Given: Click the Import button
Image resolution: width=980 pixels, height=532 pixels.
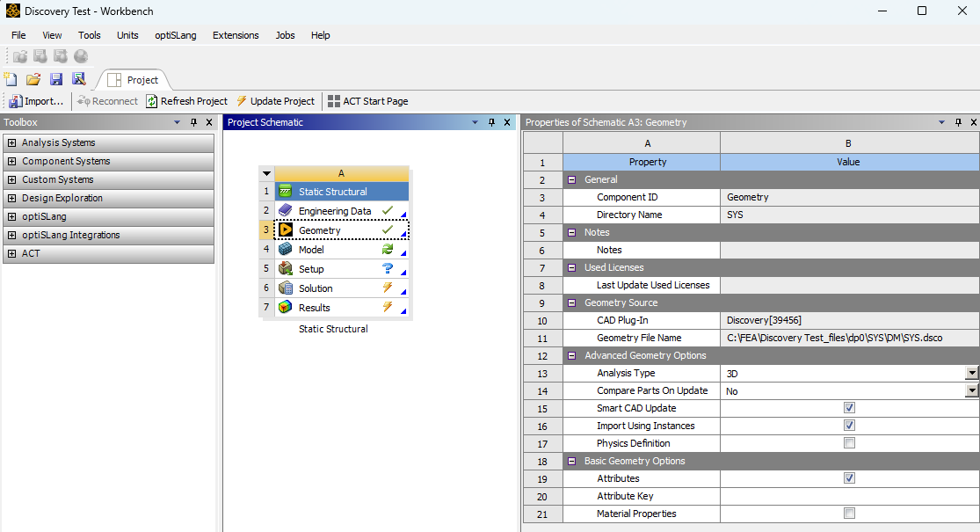Looking at the screenshot, I should point(36,100).
